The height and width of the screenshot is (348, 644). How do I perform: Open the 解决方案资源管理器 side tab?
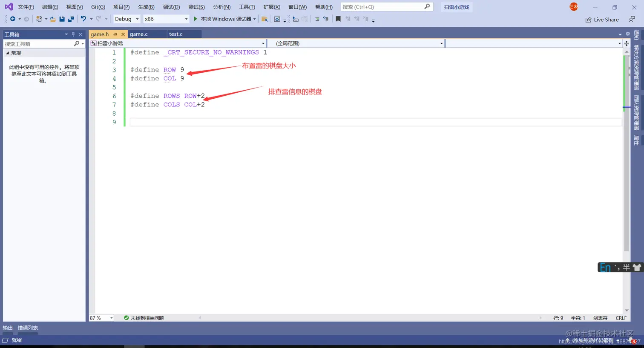pyautogui.click(x=636, y=67)
